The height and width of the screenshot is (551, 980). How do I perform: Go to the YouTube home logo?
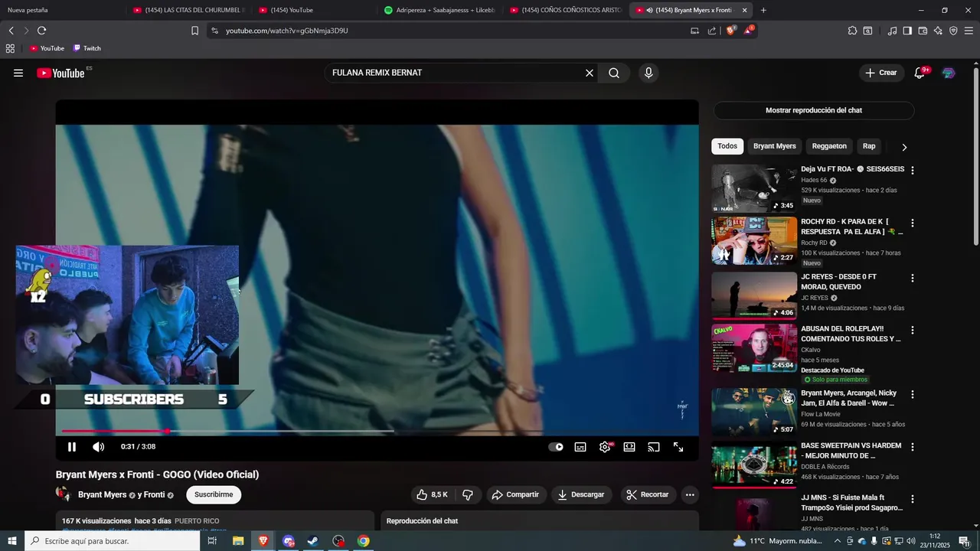tap(61, 73)
